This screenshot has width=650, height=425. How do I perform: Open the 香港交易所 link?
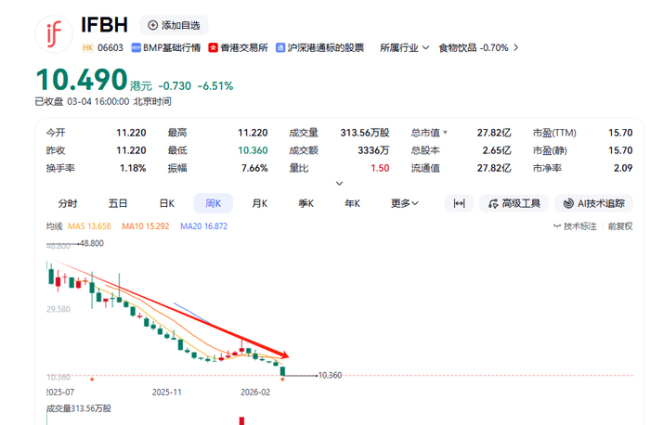tap(244, 48)
